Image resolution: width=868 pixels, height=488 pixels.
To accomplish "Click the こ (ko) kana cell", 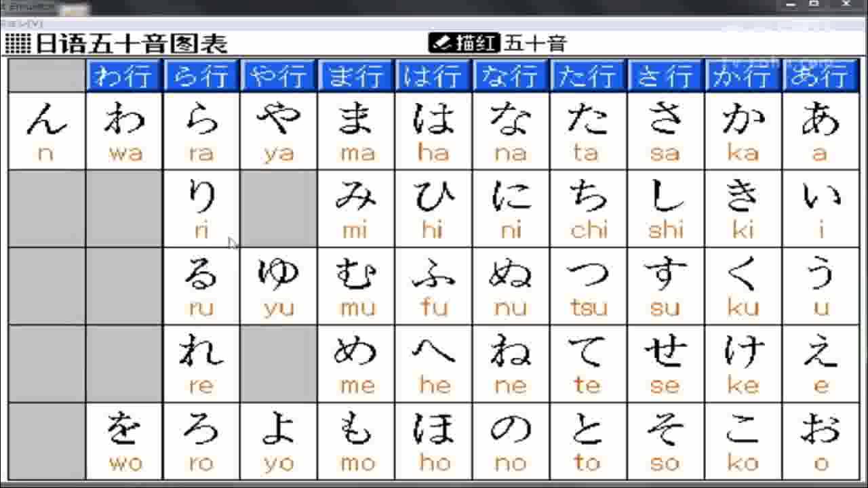I will tap(743, 441).
